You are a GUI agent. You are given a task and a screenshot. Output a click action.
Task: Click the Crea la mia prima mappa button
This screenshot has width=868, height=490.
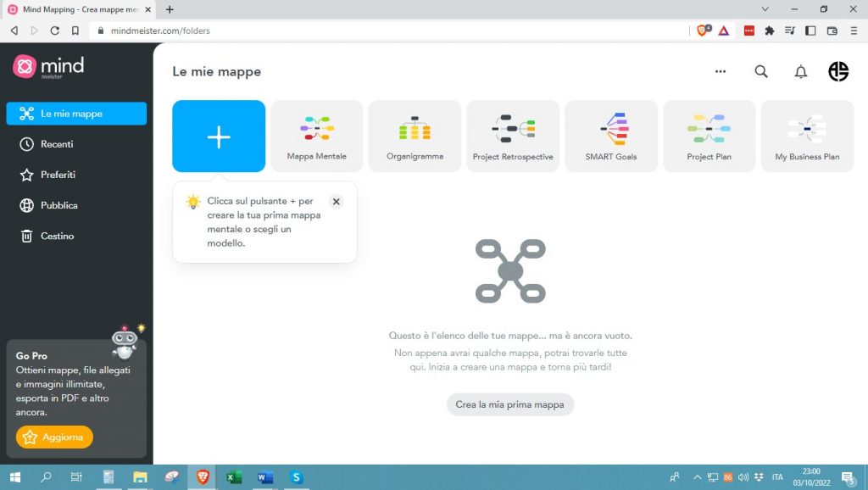coord(510,404)
